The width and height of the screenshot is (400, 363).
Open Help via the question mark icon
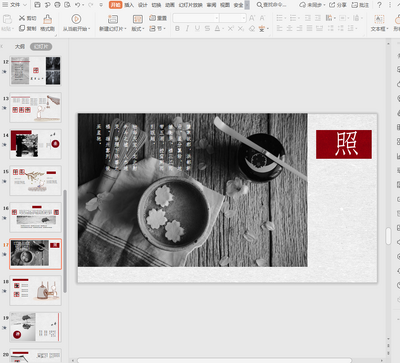tap(379, 5)
